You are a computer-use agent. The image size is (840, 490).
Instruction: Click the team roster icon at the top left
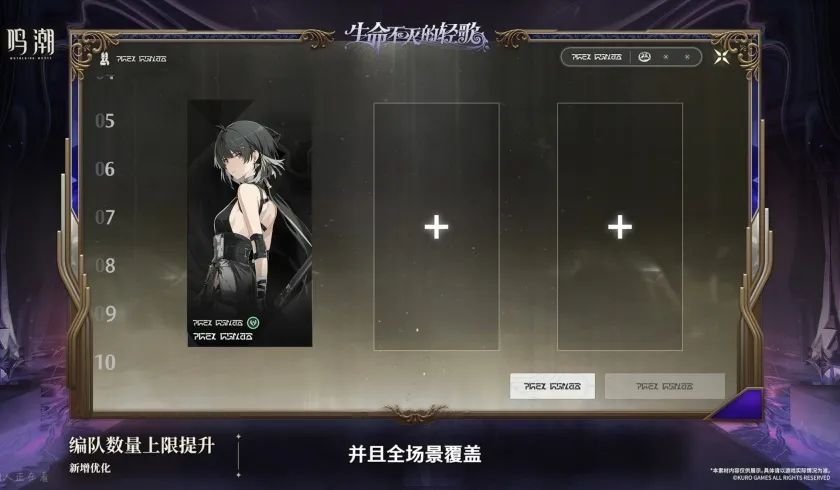tap(104, 58)
